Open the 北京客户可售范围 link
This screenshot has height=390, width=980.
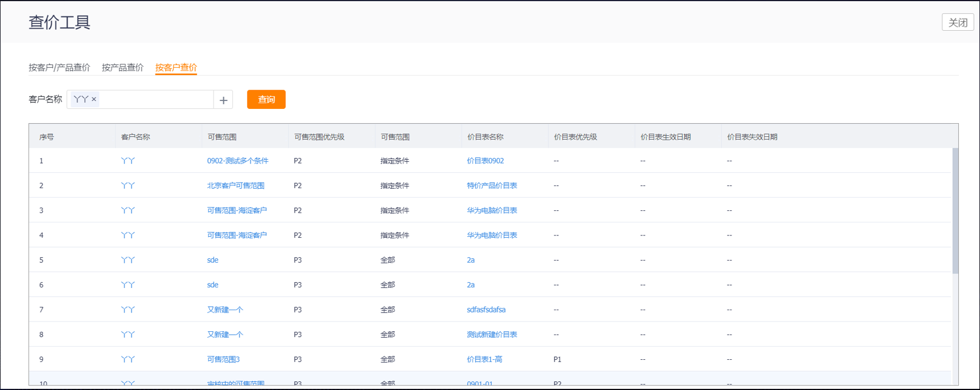click(235, 185)
